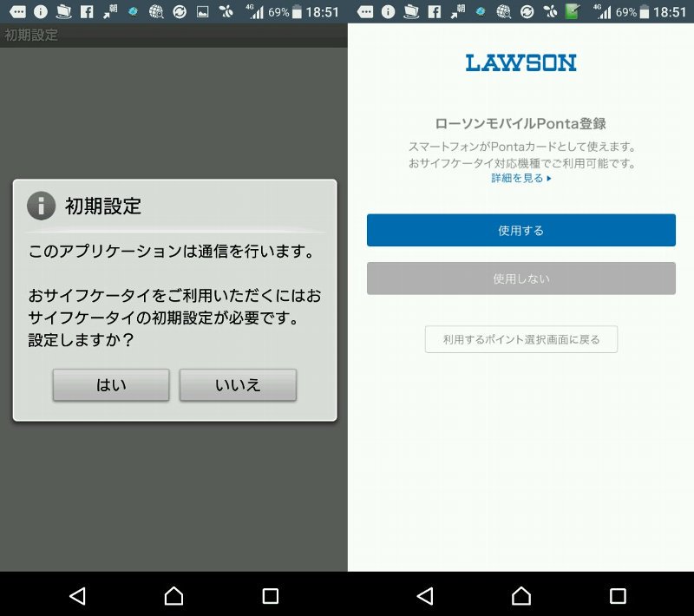The image size is (694, 616).
Task: Tap the globe search status icon on left screen
Action: (x=156, y=12)
